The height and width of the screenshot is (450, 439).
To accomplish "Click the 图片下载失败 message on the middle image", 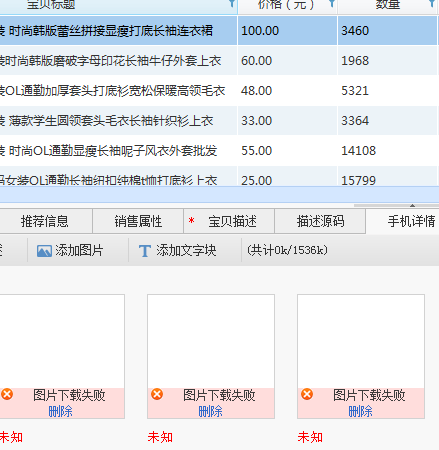I will click(219, 395).
